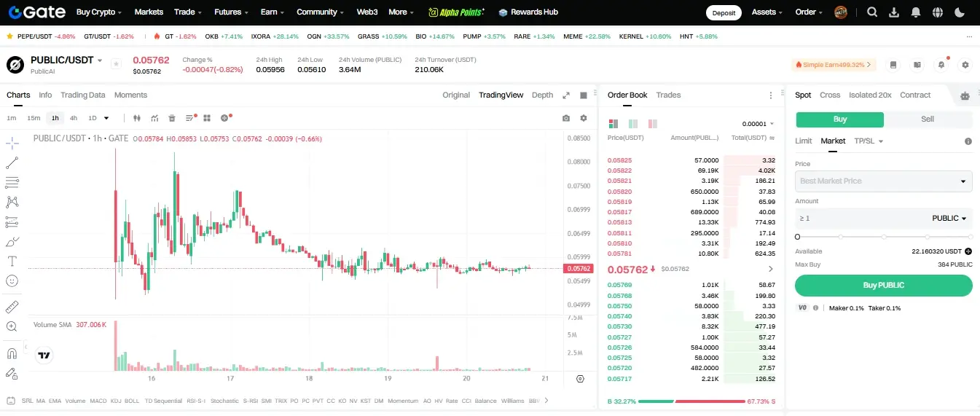Viewport: 980px width, 416px height.
Task: Show both buys and sells order book view
Action: [x=613, y=124]
